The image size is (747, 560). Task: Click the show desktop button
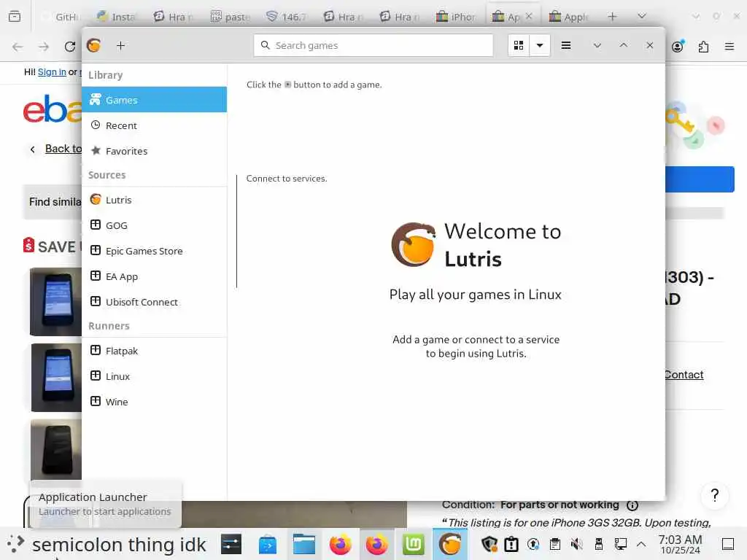tap(728, 544)
